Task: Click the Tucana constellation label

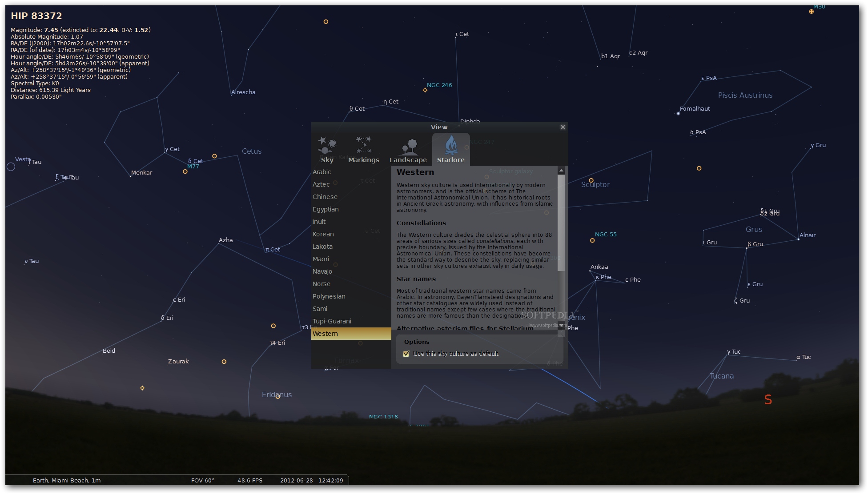Action: click(x=722, y=376)
